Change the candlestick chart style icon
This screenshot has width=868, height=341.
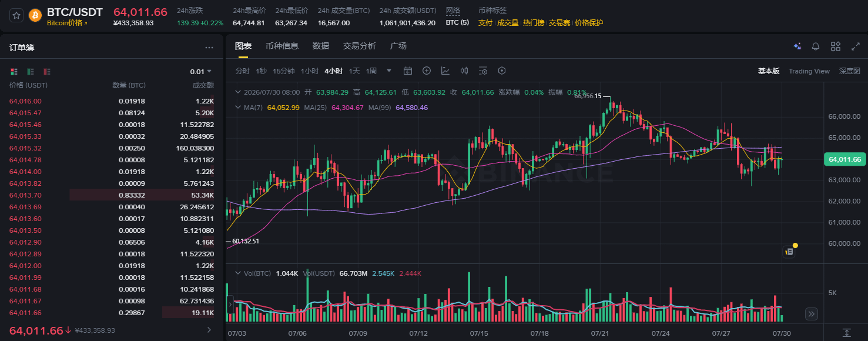click(x=464, y=71)
